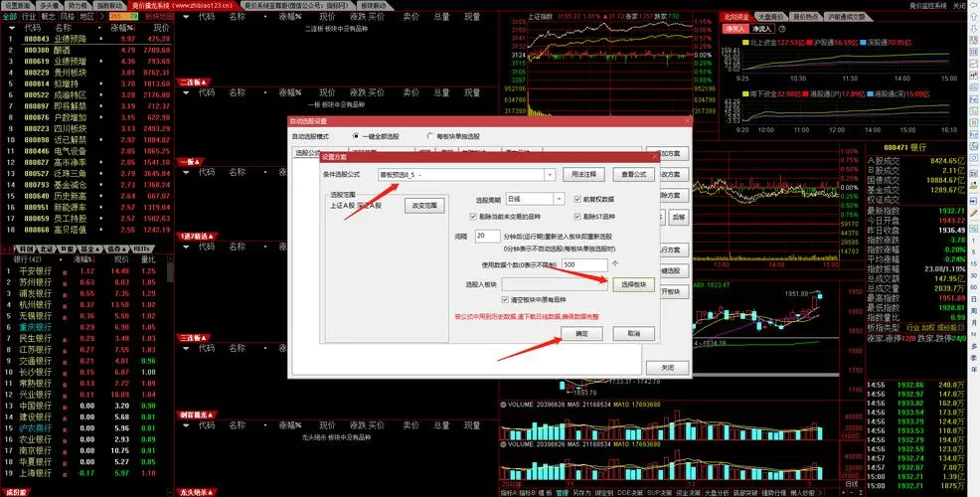The height and width of the screenshot is (497, 980).
Task: Select 业绩预降 row in sector list
Action: click(87, 39)
